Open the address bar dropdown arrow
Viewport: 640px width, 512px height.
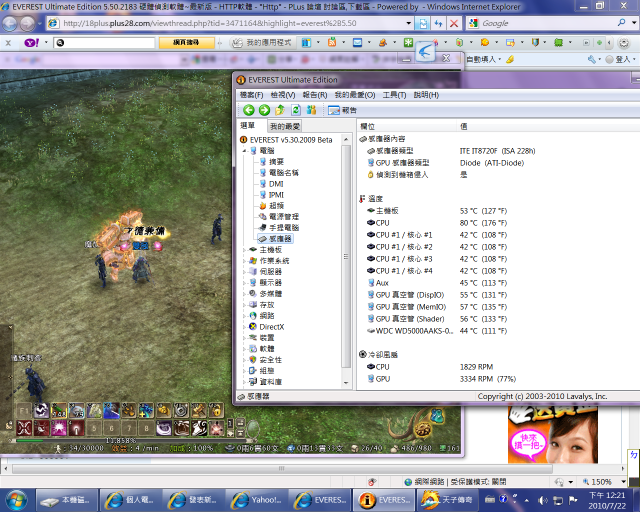[x=409, y=23]
